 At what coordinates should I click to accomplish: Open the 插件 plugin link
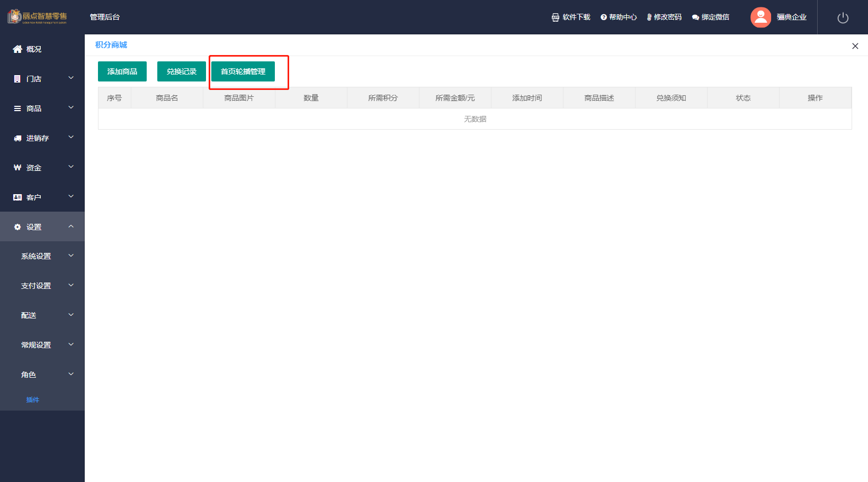click(x=33, y=400)
